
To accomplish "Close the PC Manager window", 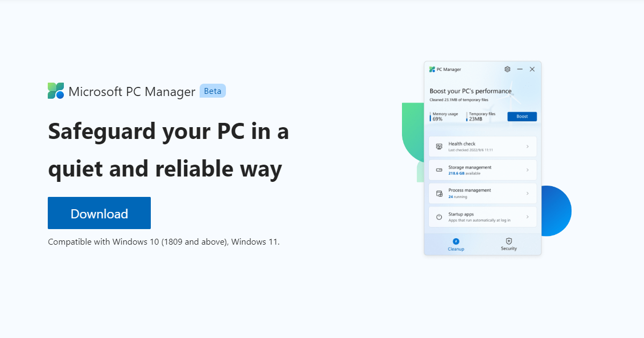I will coord(532,69).
